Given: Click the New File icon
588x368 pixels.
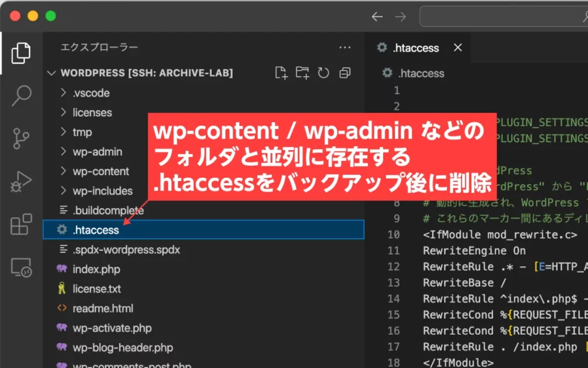Looking at the screenshot, I should [x=282, y=73].
